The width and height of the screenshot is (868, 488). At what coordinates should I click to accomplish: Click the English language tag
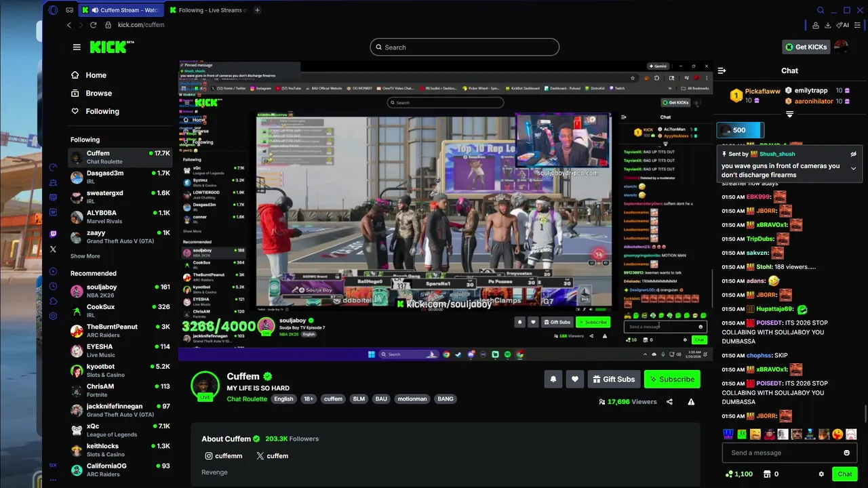[283, 399]
